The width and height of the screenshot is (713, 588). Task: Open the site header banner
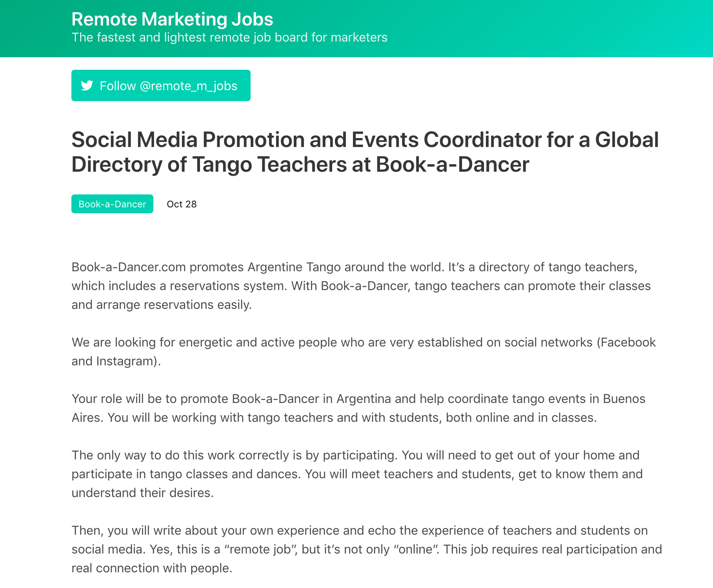click(x=356, y=28)
